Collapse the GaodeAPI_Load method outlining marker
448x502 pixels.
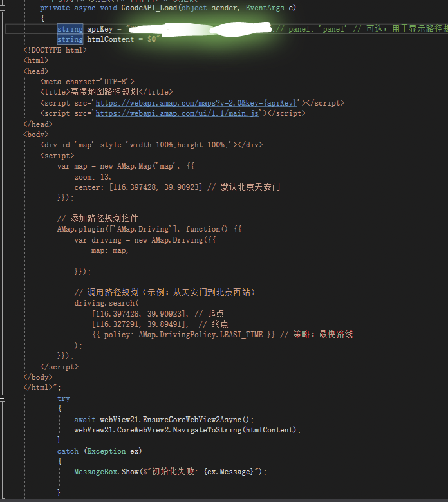coord(2,8)
